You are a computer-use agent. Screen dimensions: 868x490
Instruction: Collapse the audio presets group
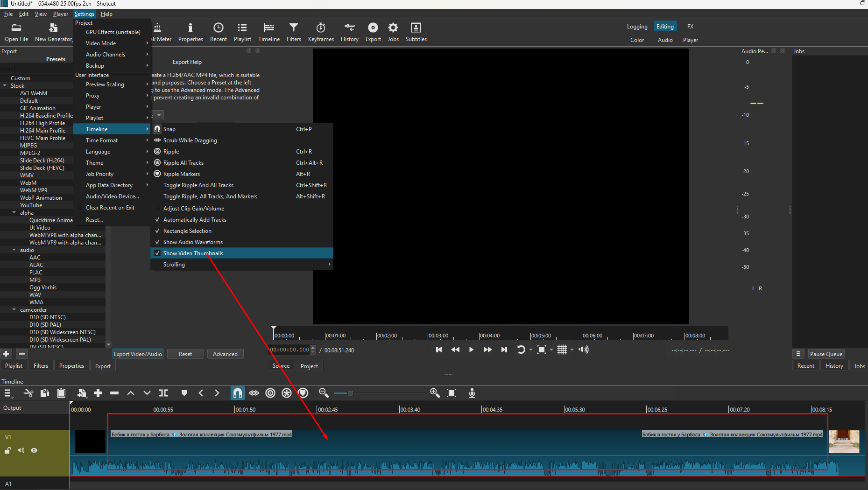[14, 250]
